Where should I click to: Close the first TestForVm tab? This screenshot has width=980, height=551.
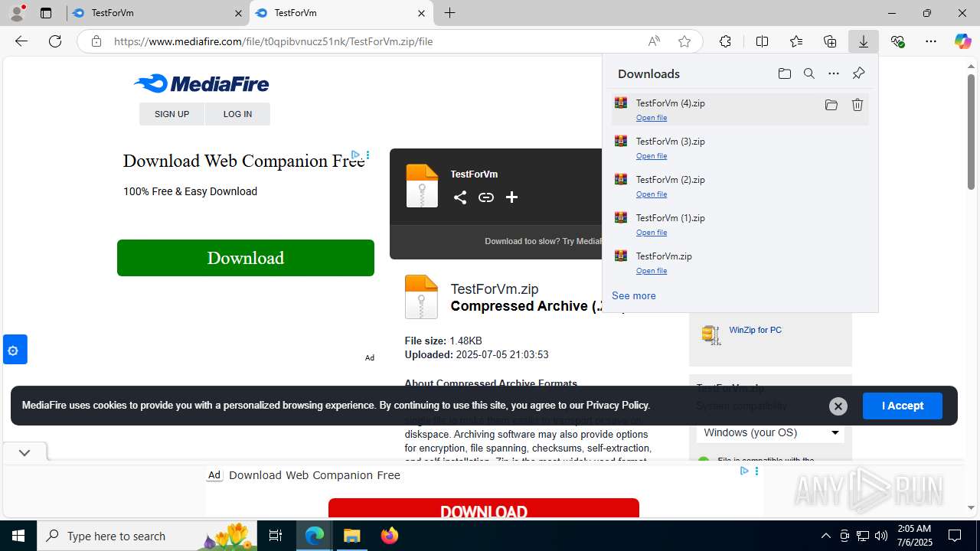[238, 13]
